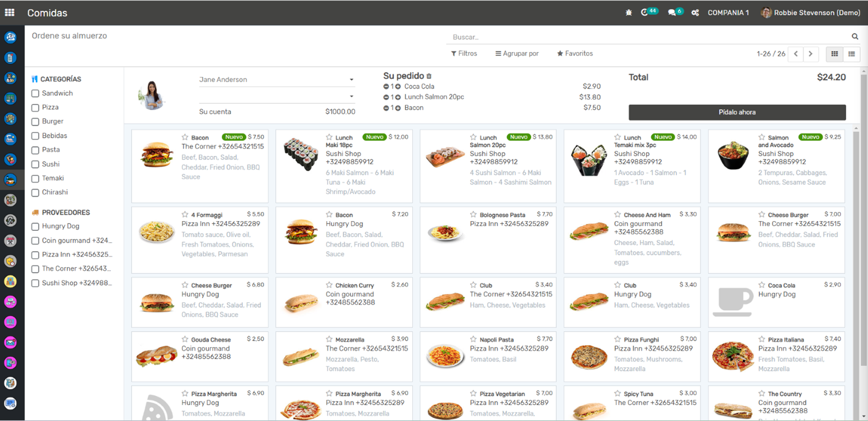Go to next page of records
868x421 pixels.
coord(810,54)
